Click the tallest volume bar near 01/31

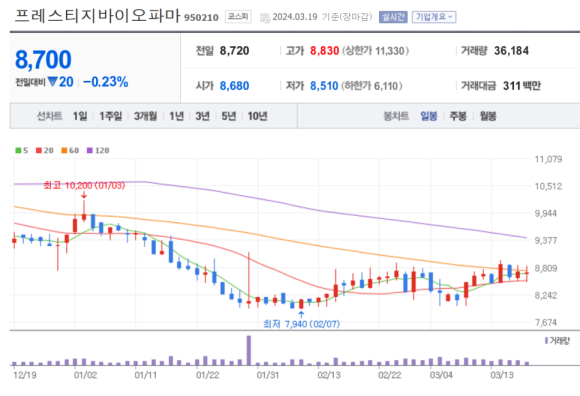click(x=249, y=351)
